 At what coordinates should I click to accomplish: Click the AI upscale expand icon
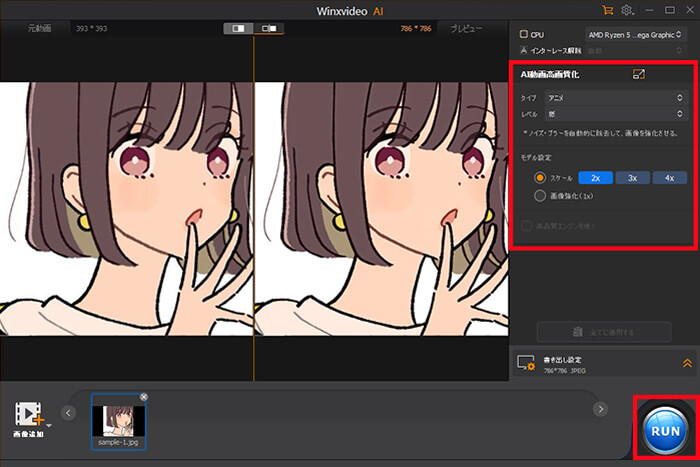click(639, 74)
